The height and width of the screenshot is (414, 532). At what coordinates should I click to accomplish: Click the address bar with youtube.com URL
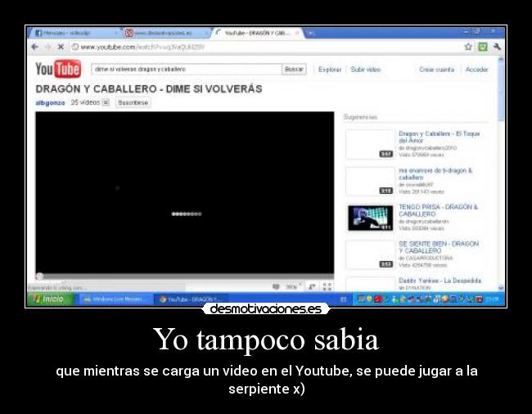[x=264, y=47]
